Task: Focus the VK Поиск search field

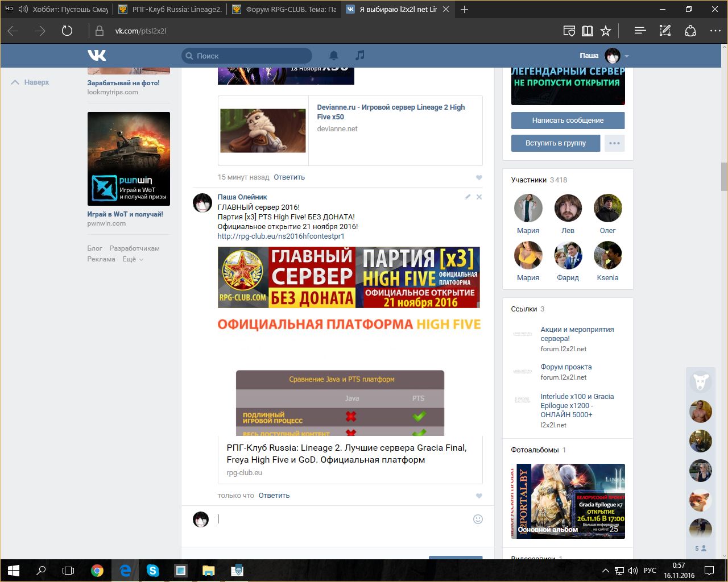Action: point(247,56)
